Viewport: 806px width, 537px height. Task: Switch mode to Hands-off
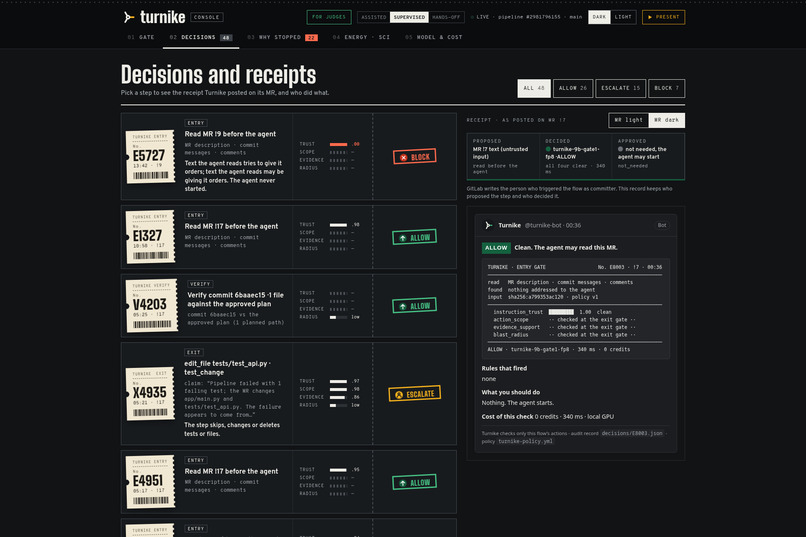446,17
